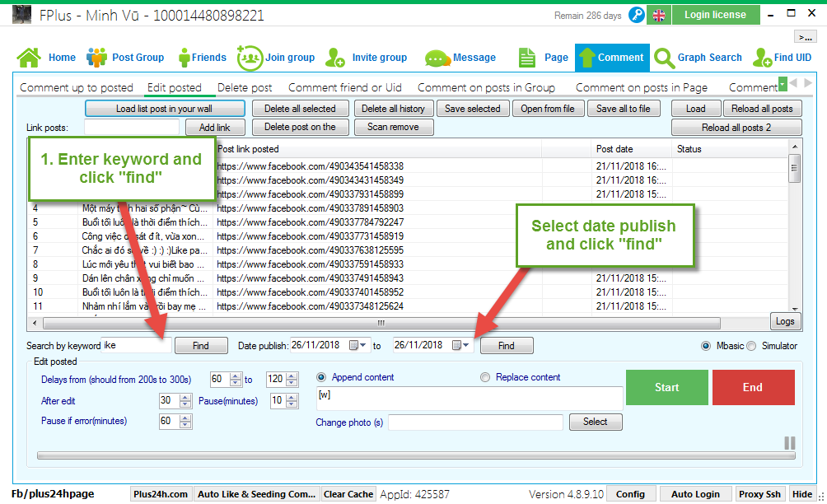Screen dimensions: 827x504
Task: Click the Clear Cache button
Action: [x=348, y=494]
